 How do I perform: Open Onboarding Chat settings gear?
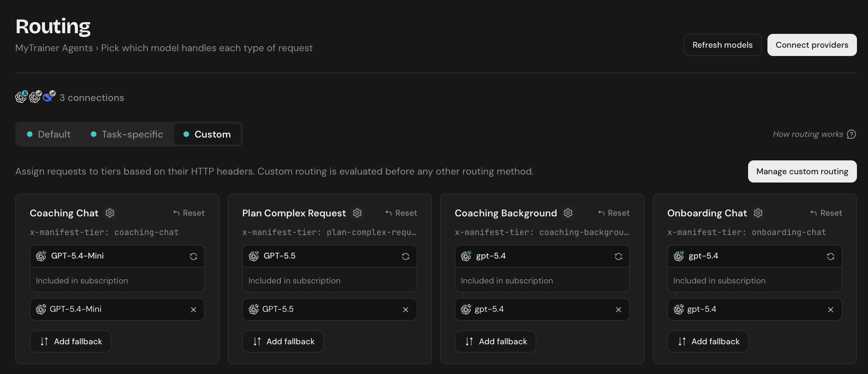click(758, 213)
